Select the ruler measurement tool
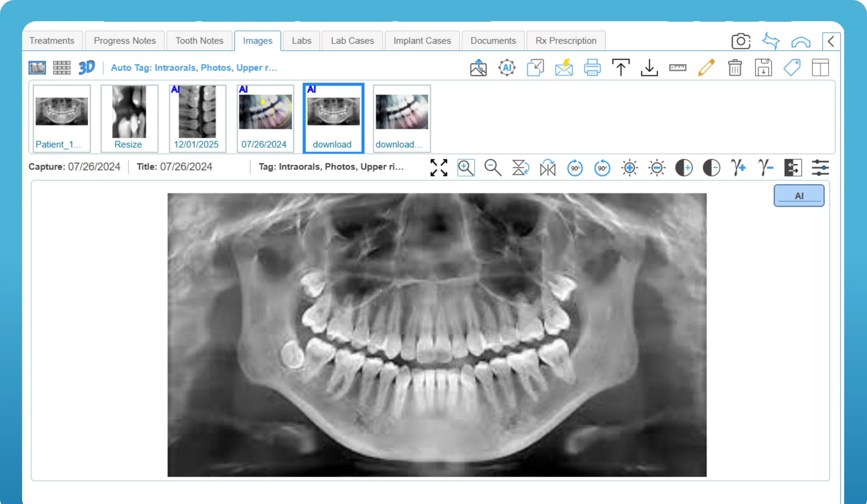 pos(677,68)
